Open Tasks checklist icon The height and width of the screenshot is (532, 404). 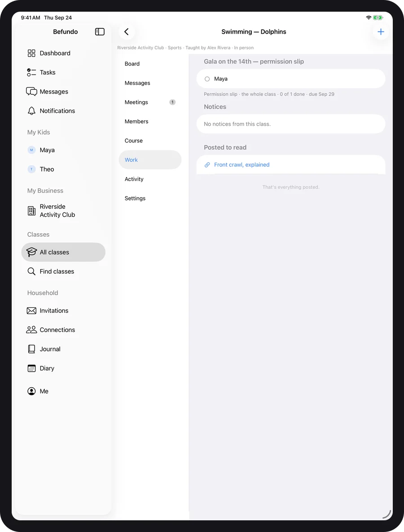click(x=31, y=72)
